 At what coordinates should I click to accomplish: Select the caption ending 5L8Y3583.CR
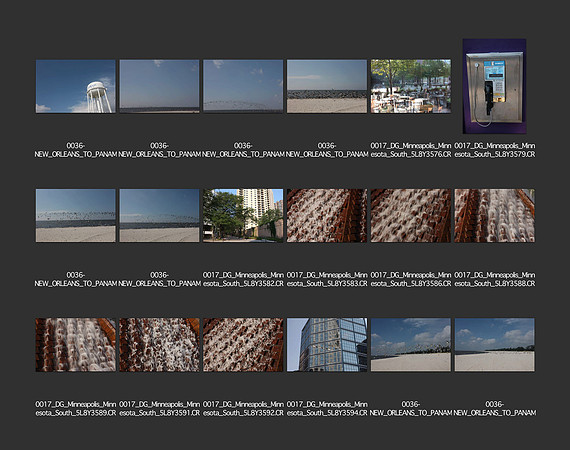(327, 279)
